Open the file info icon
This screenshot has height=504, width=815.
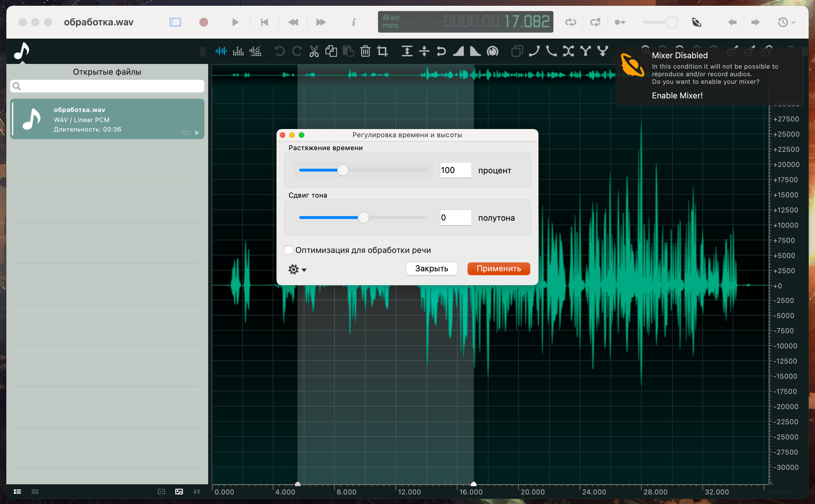point(354,22)
